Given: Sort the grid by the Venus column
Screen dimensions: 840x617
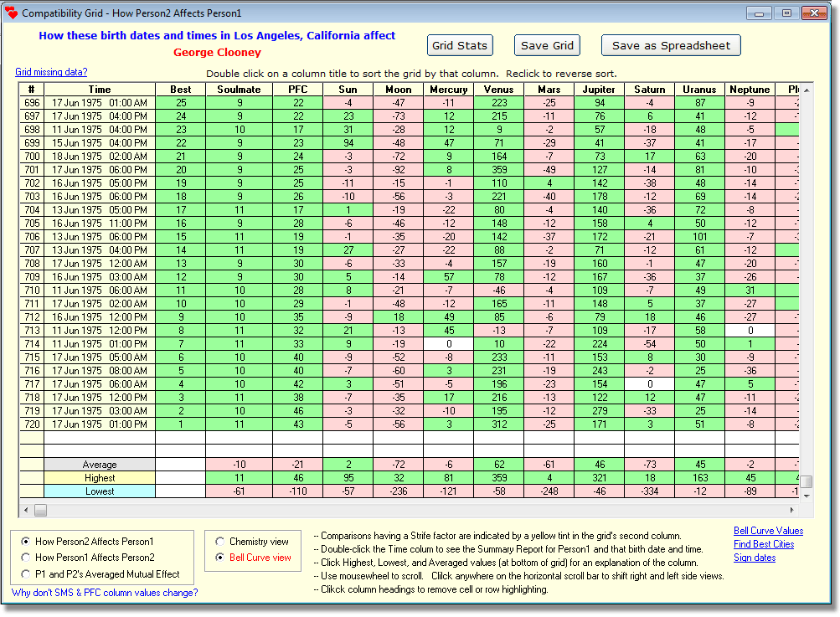Looking at the screenshot, I should click(x=498, y=89).
